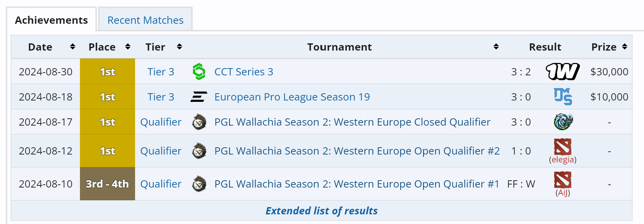The height and width of the screenshot is (224, 644).
Task: Click the elegia team name link
Action: coord(563,160)
